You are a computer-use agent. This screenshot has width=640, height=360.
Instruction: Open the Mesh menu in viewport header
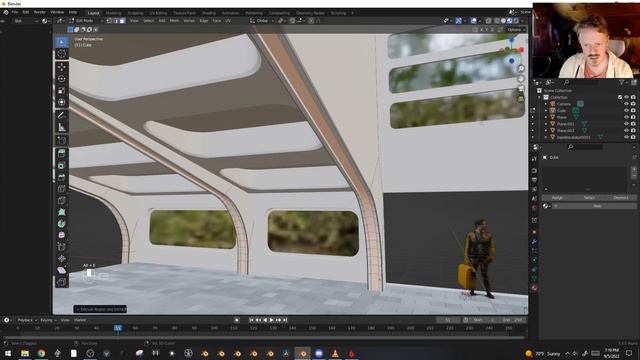[x=174, y=21]
